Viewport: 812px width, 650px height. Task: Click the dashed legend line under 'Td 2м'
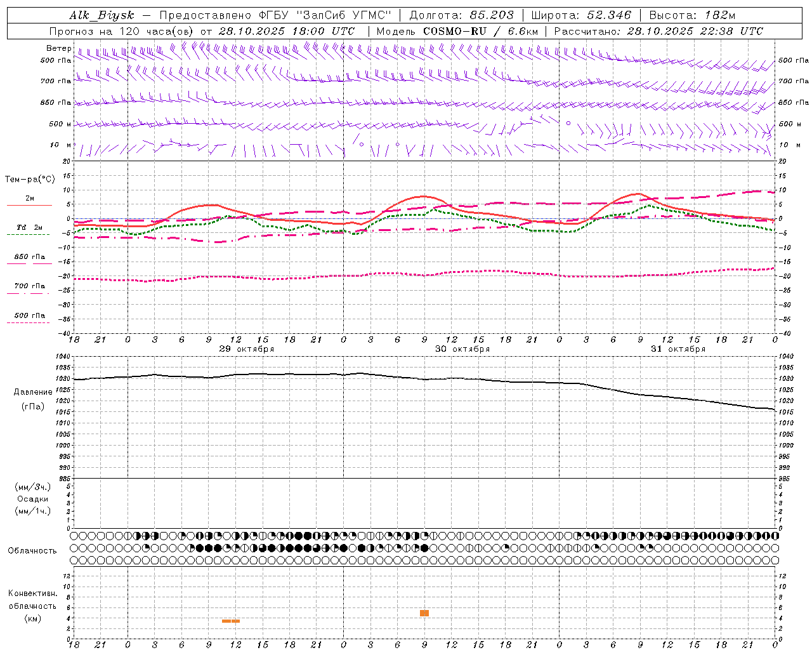(28, 235)
